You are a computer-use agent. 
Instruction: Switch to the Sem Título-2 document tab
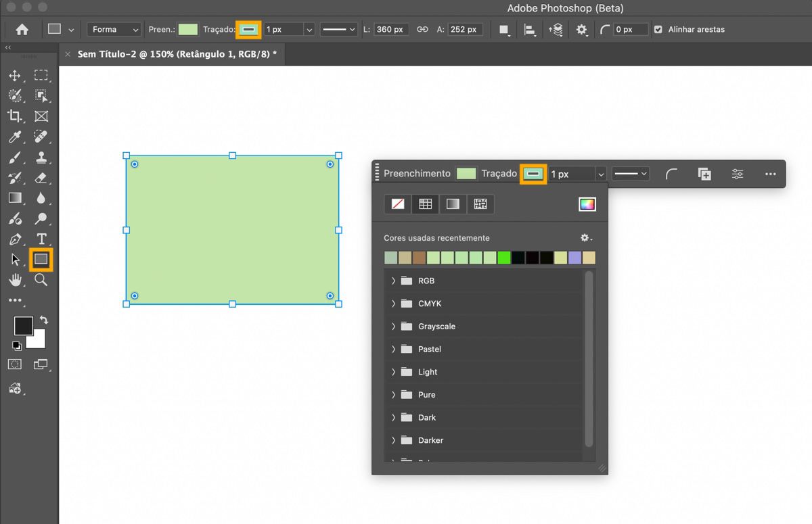point(177,54)
